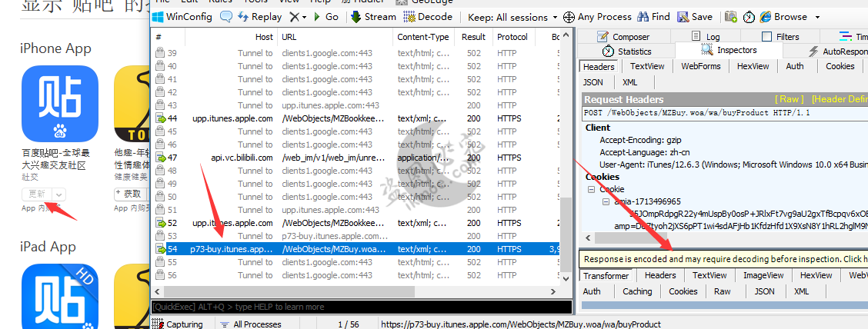Click All Processes filter in status bar
The height and width of the screenshot is (329, 868).
252,324
